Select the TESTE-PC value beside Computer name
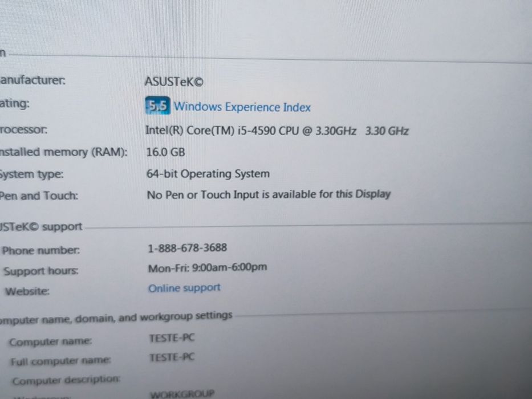This screenshot has width=532, height=399. 172,338
